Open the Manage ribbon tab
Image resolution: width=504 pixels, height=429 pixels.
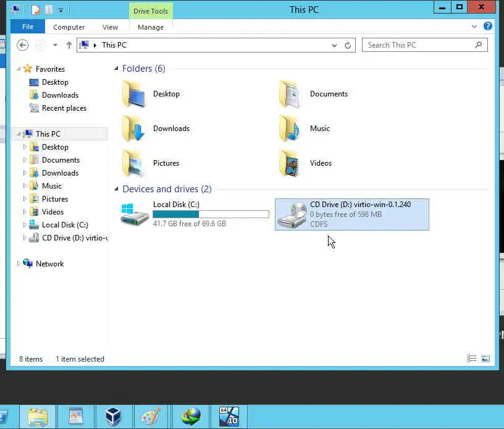pos(151,27)
